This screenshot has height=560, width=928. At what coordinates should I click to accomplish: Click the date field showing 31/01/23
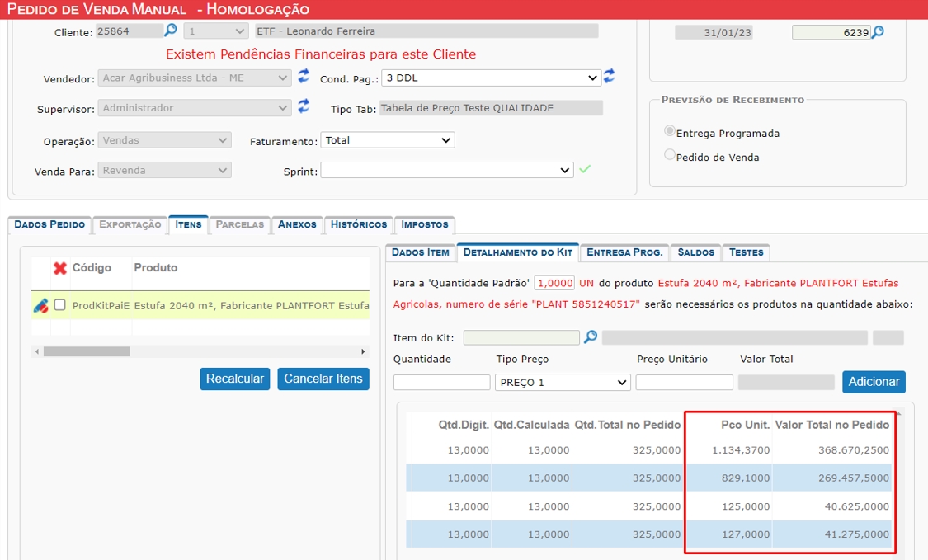714,32
